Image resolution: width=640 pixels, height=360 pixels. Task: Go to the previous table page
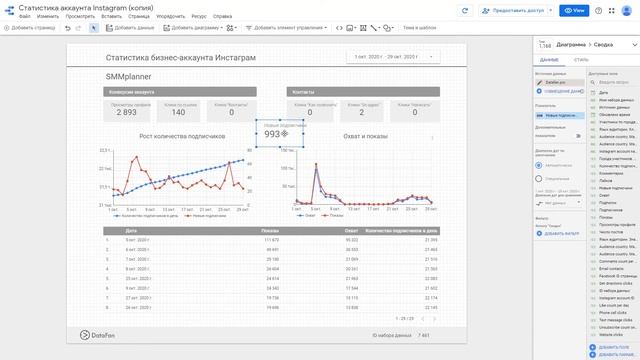pos(423,318)
